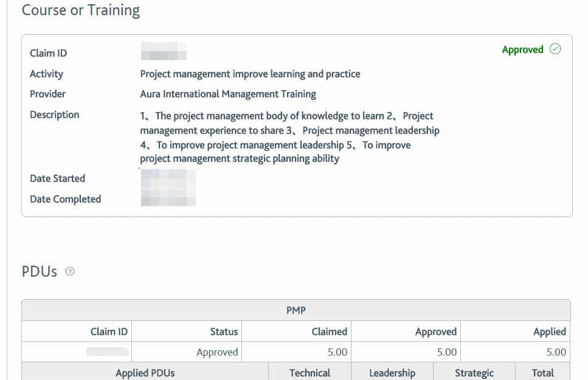
Task: Click the Strategic column header
Action: tap(474, 373)
